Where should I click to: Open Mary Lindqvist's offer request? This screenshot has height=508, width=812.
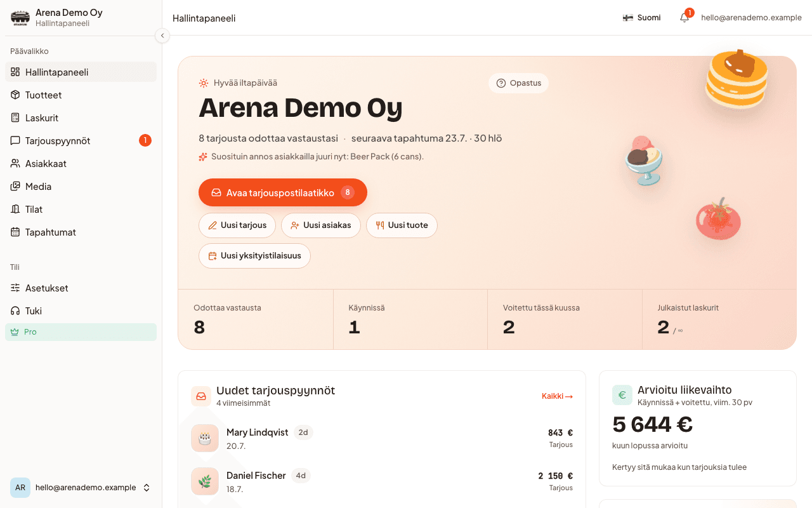[x=382, y=438]
